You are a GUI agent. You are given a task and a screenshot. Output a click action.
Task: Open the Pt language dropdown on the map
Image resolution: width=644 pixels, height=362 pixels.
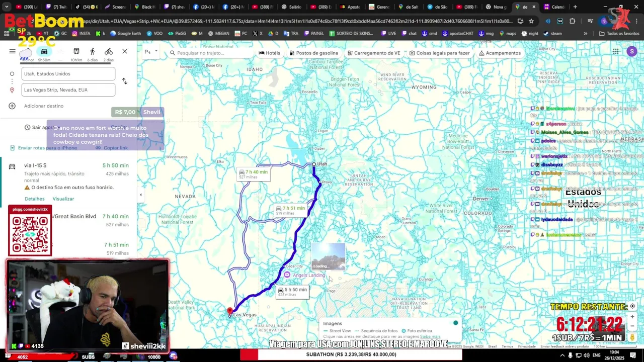coord(151,52)
